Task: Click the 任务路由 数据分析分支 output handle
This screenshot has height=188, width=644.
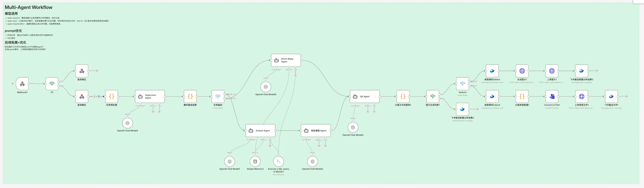Action: tap(224, 94)
